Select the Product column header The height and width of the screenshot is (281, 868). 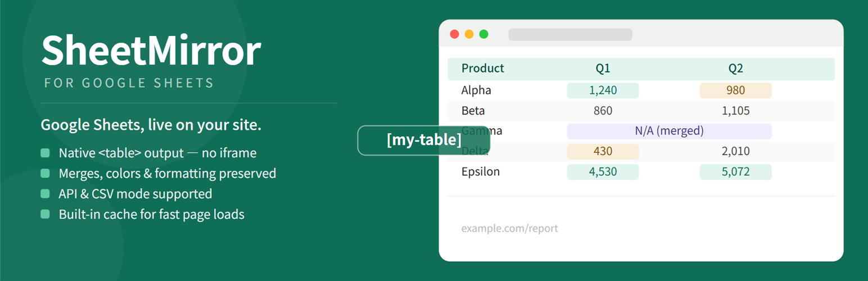482,69
